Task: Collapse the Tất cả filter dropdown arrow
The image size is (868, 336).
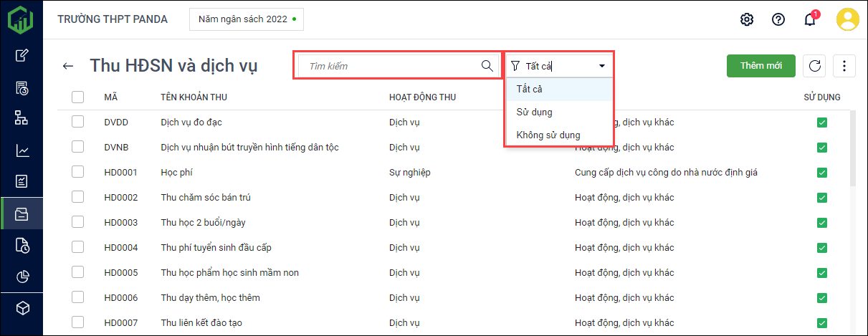Action: 601,66
